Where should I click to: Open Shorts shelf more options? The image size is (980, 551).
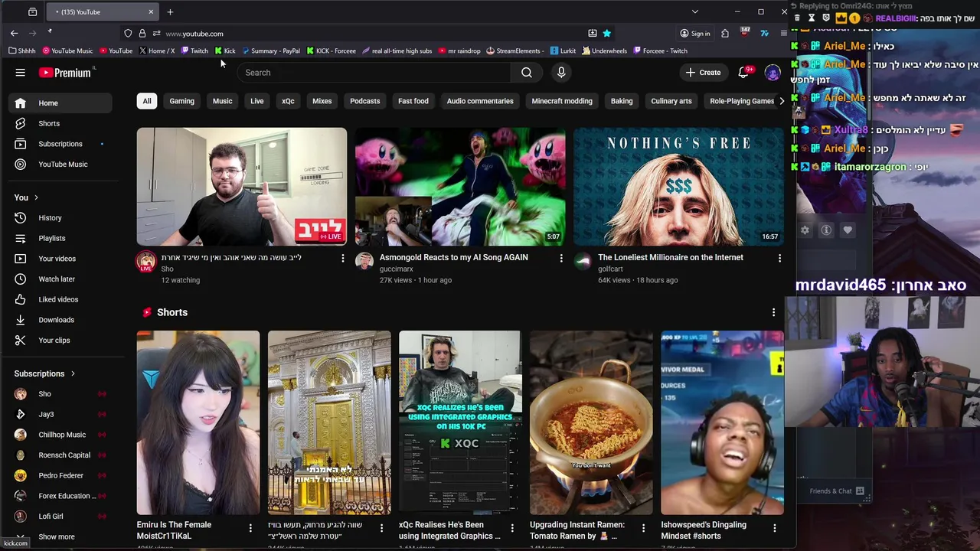pyautogui.click(x=773, y=312)
